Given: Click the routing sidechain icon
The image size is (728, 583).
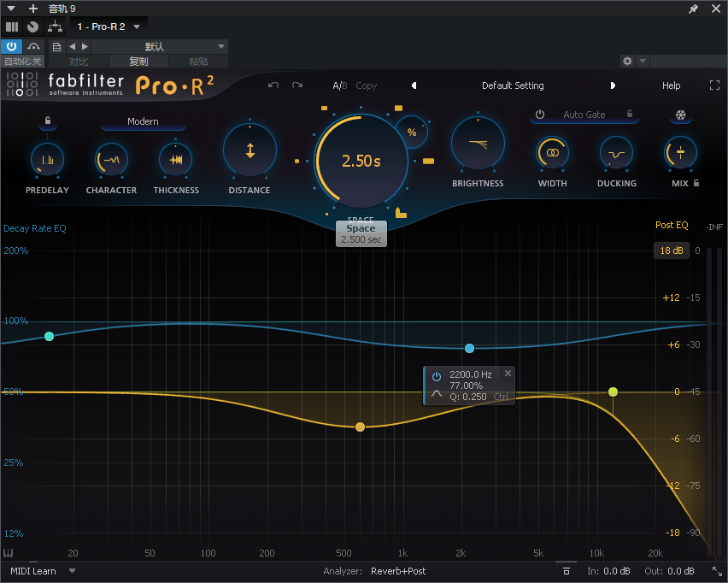Looking at the screenshot, I should coord(55,26).
